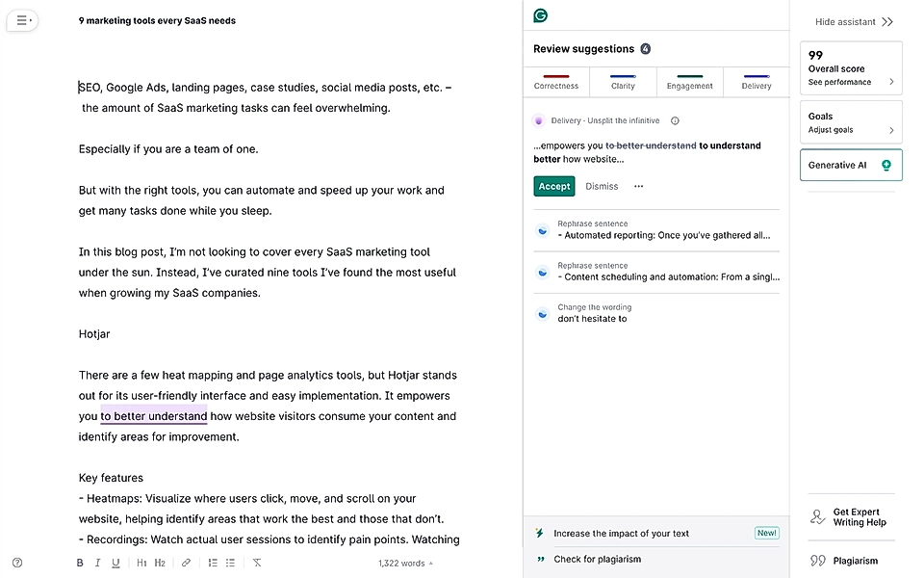Apply Underline formatting
924x578 pixels.
click(115, 563)
